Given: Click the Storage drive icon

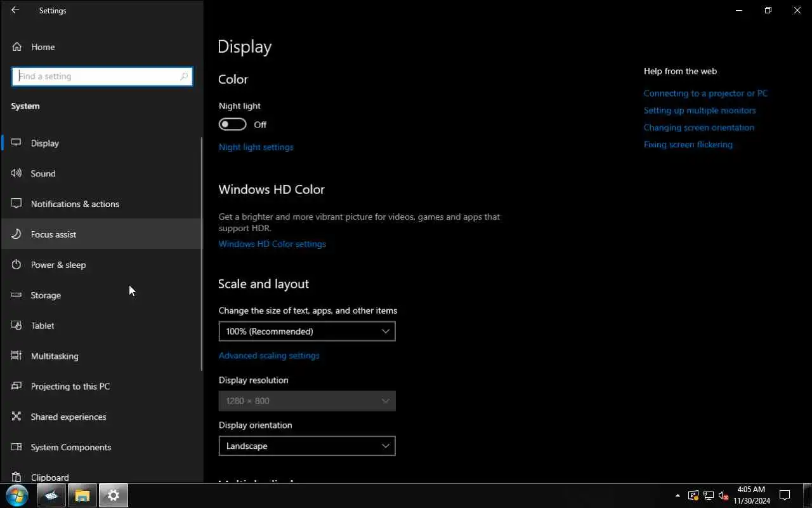Looking at the screenshot, I should (16, 295).
